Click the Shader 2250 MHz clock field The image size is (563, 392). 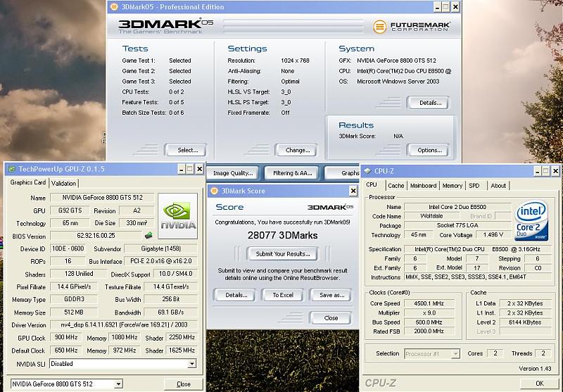pyautogui.click(x=182, y=337)
